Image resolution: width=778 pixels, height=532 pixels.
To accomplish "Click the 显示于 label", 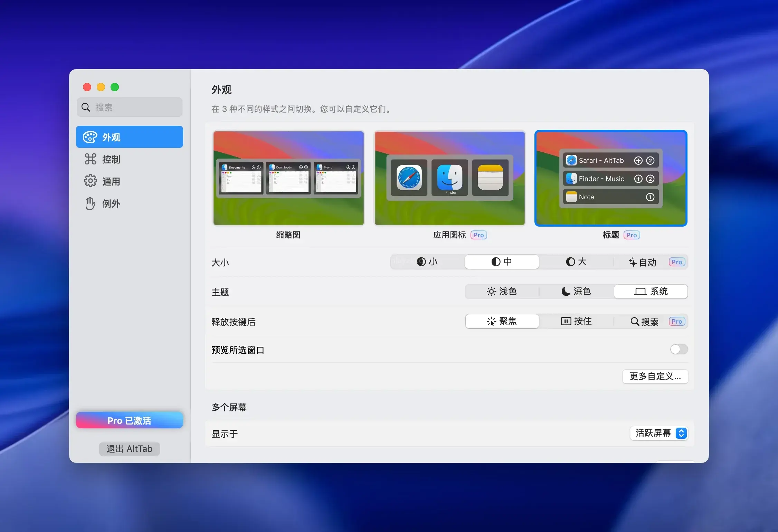I will [225, 434].
